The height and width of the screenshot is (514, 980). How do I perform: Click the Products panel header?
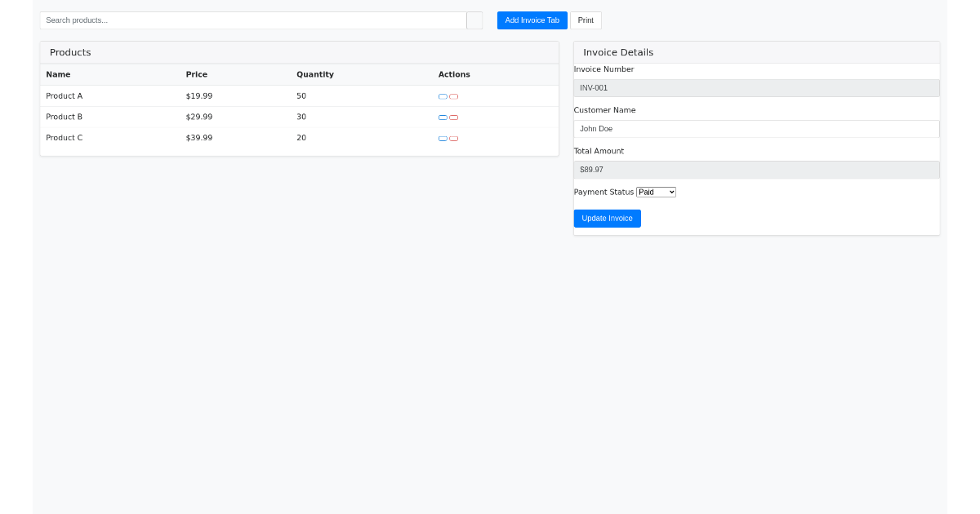[69, 52]
